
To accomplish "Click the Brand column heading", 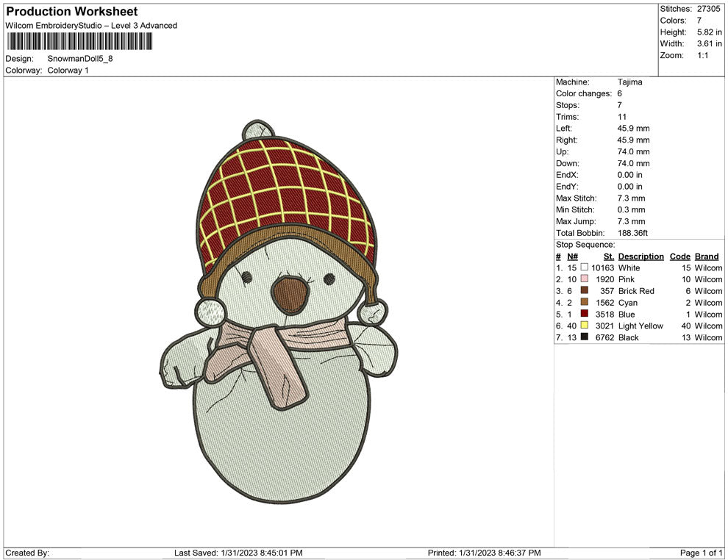I will (x=706, y=256).
